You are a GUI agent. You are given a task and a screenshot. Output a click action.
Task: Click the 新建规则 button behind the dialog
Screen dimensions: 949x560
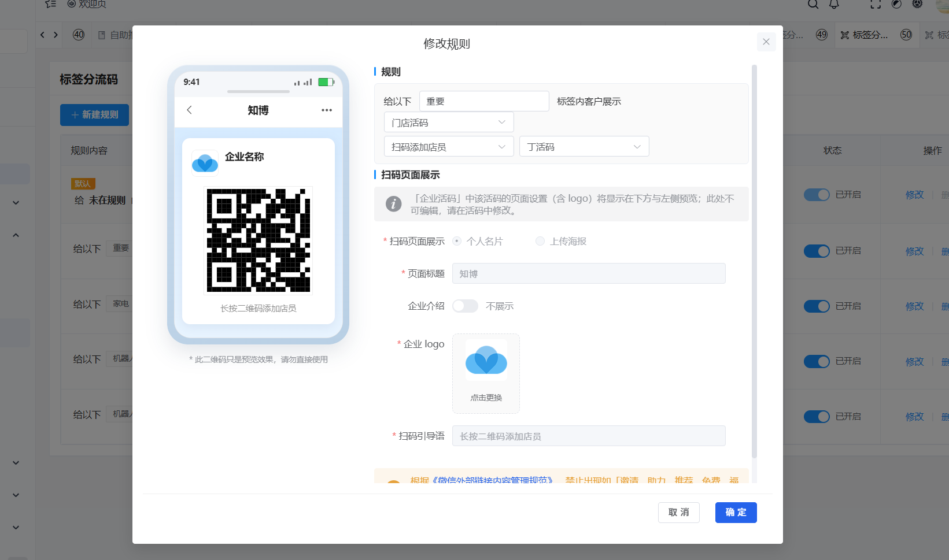tap(95, 115)
